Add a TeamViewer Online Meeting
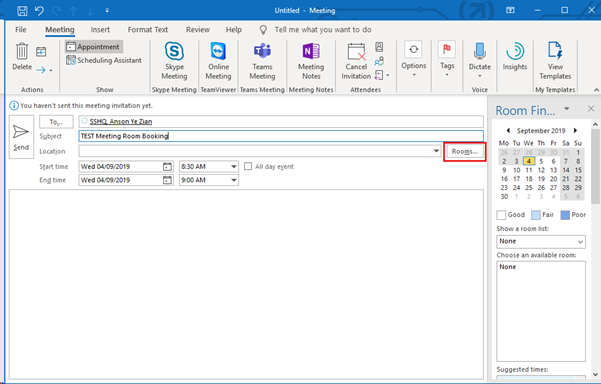Image resolution: width=601 pixels, height=384 pixels. click(218, 61)
